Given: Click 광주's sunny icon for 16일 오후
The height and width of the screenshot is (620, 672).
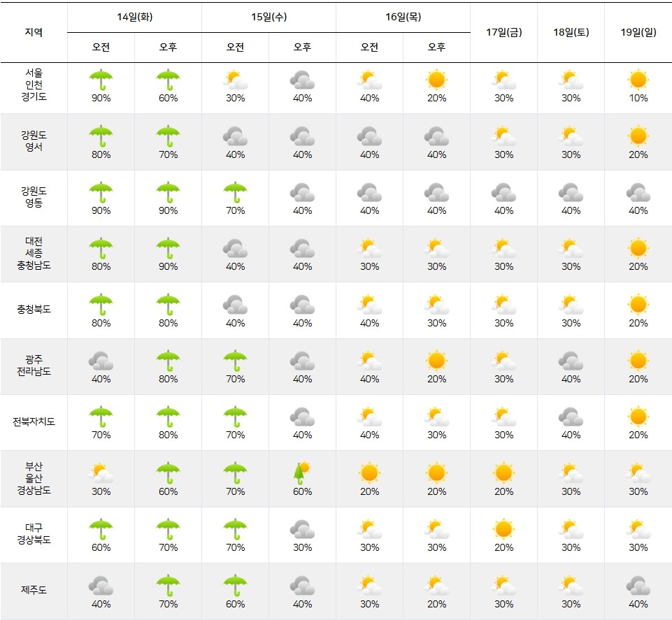Looking at the screenshot, I should point(436,361).
